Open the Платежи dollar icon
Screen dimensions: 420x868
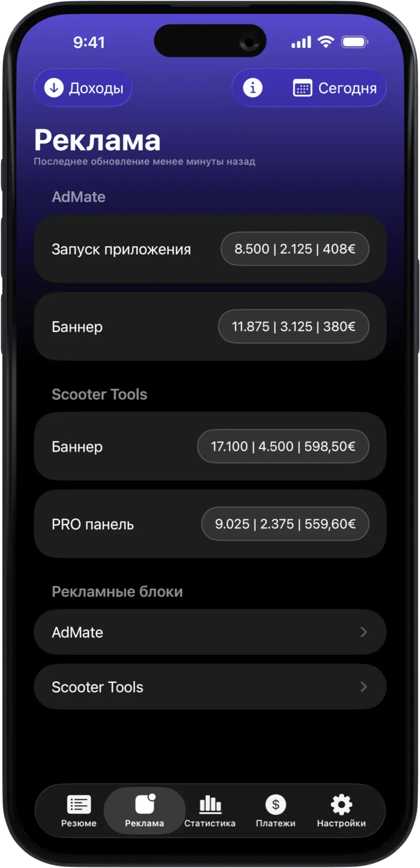tap(276, 804)
